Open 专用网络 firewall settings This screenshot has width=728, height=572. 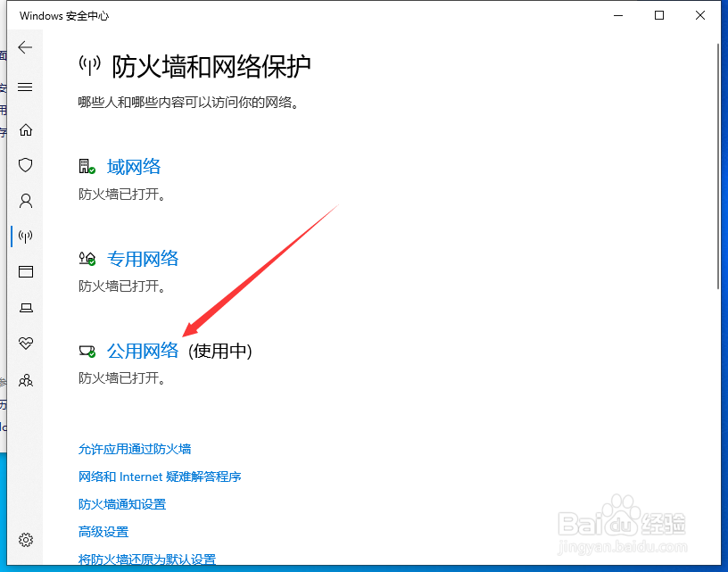143,258
